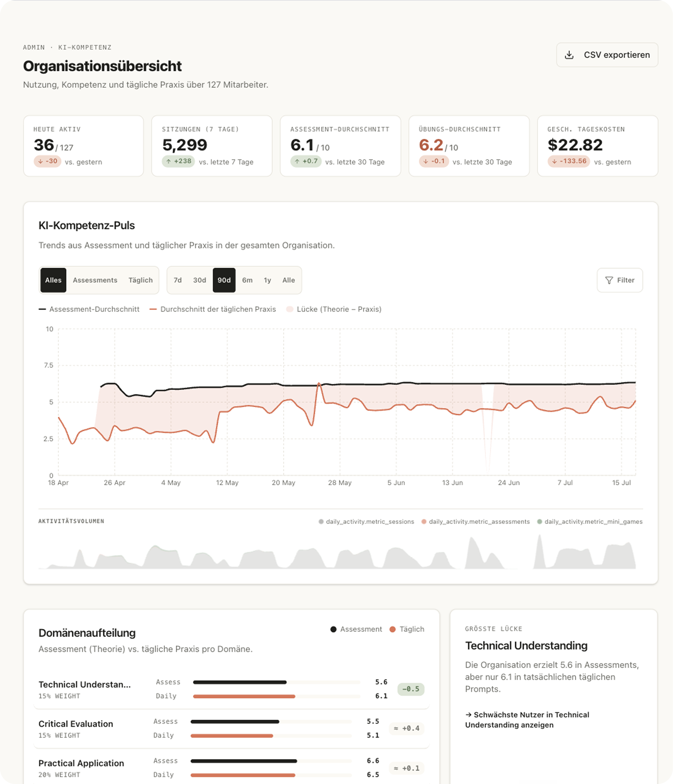
Task: Click the ADMIN breadcrumb
Action: tap(34, 47)
